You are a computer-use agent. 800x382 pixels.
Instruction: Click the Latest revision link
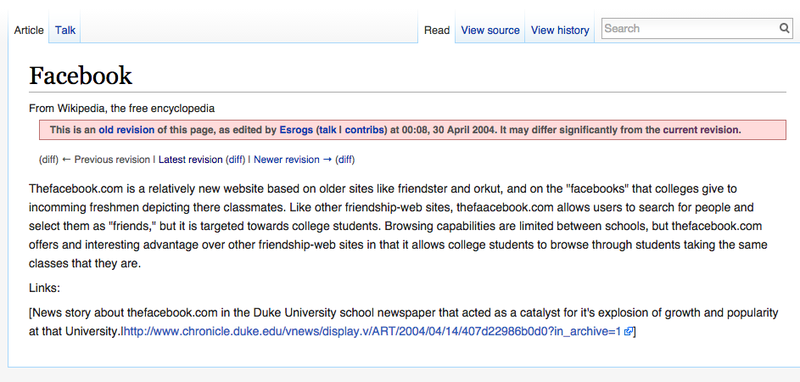pyautogui.click(x=190, y=160)
